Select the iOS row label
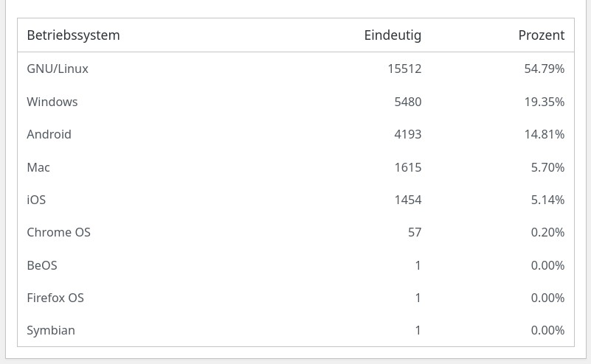The image size is (591, 364). click(x=36, y=200)
